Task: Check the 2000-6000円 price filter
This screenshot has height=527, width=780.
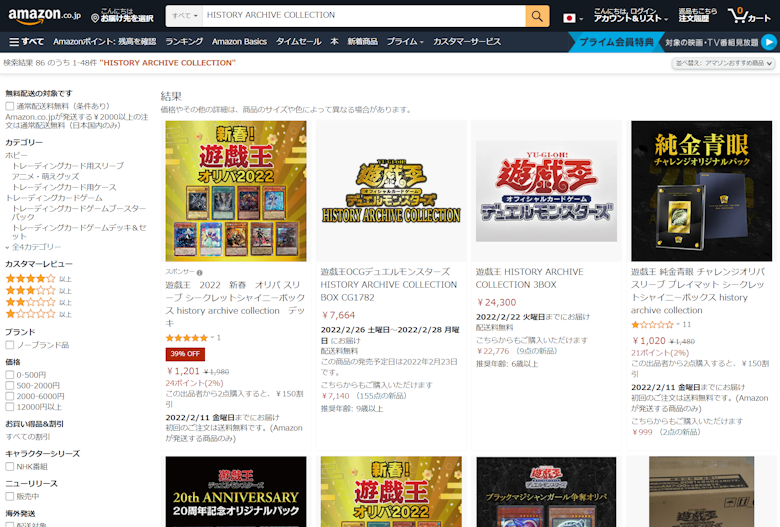Action: (9, 396)
